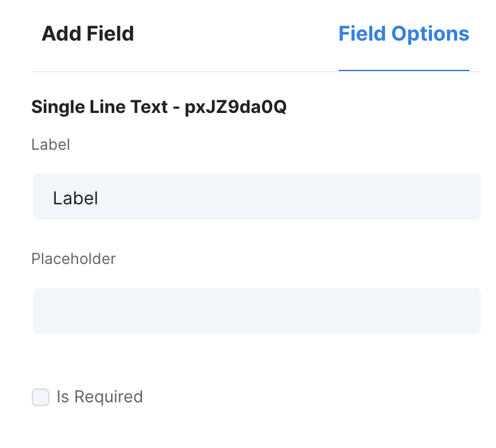
Task: Click the "Is Required" label text
Action: 100,397
